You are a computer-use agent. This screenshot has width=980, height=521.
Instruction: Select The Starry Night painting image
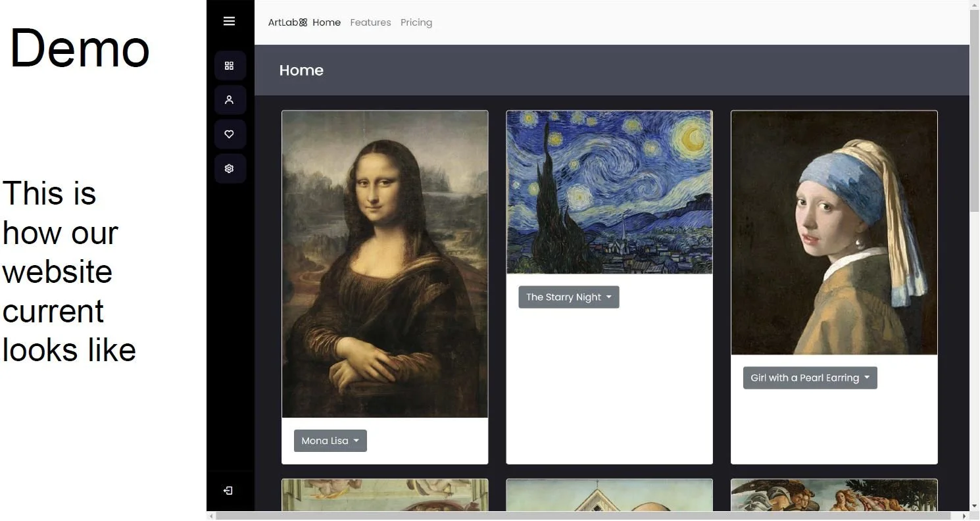[x=610, y=192]
